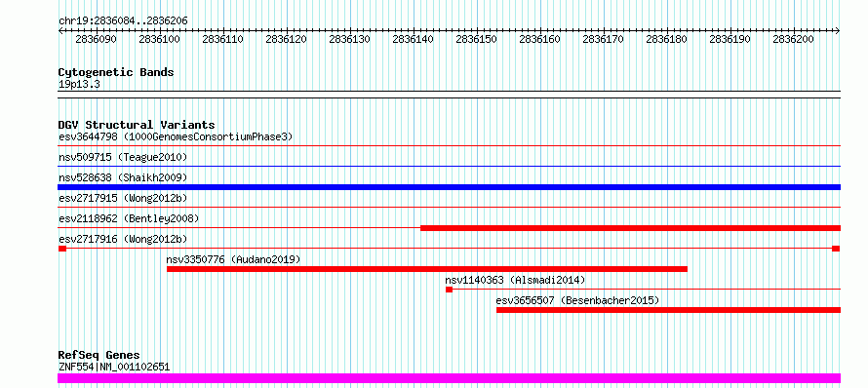Click the 2836090 ruler coordinate

pos(97,39)
